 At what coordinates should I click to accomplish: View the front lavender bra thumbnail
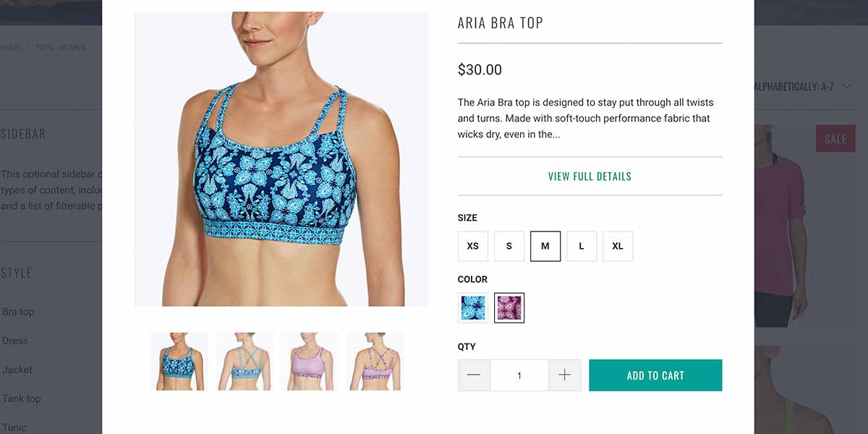(x=310, y=362)
